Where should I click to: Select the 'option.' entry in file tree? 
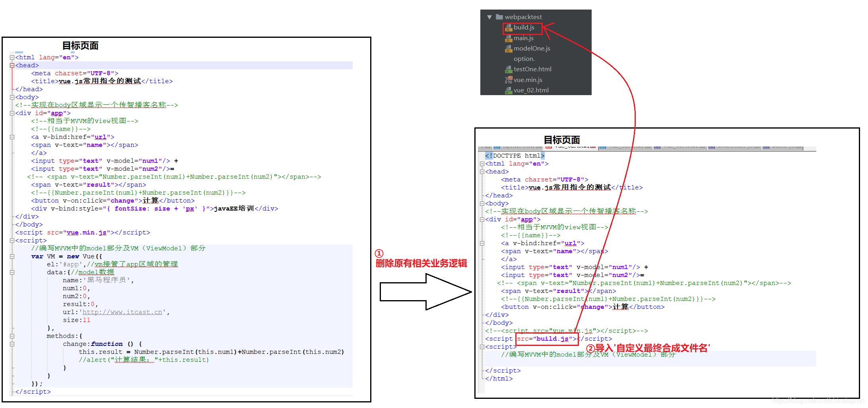524,59
